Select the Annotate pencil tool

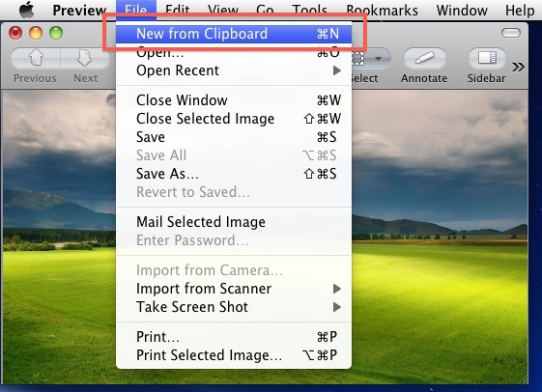(x=424, y=58)
